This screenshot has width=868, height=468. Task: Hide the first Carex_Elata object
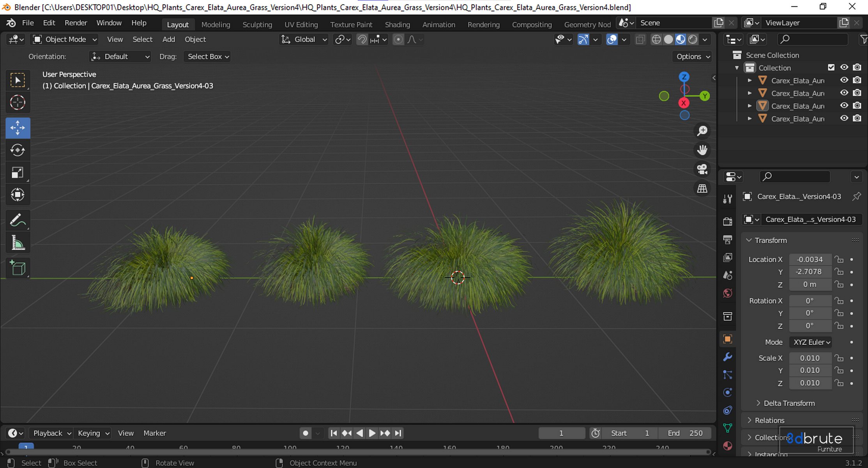[x=844, y=80]
